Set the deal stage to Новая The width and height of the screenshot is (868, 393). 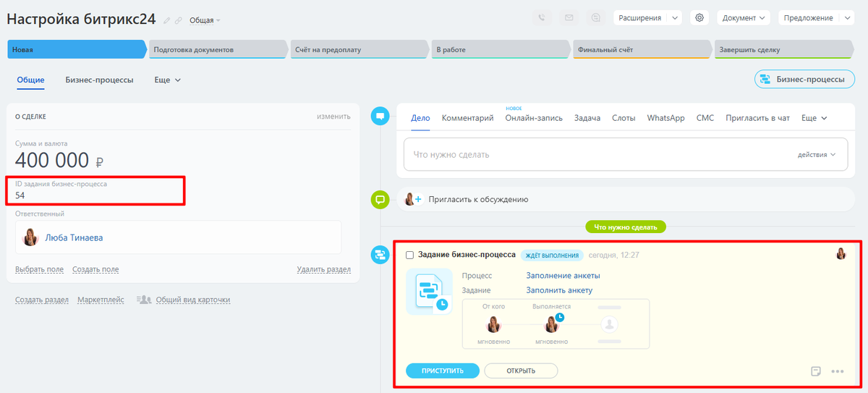pyautogui.click(x=77, y=49)
